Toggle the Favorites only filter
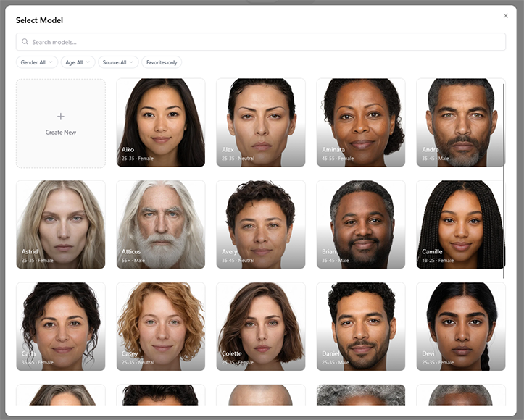Screen dimensions: 524x420 tap(162, 62)
